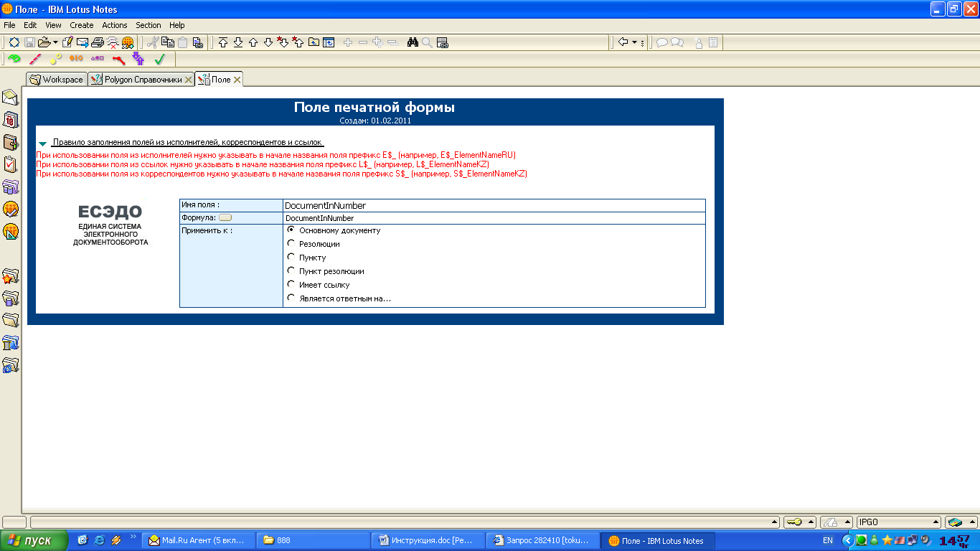Viewport: 980px width, 551px height.
Task: Click the next-document down arrow icon
Action: (268, 42)
